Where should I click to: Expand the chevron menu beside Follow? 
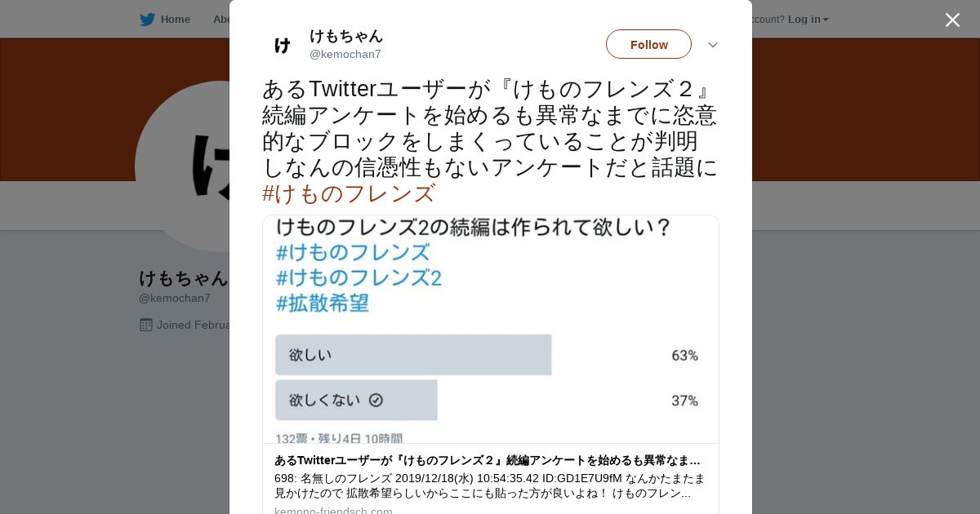click(713, 45)
